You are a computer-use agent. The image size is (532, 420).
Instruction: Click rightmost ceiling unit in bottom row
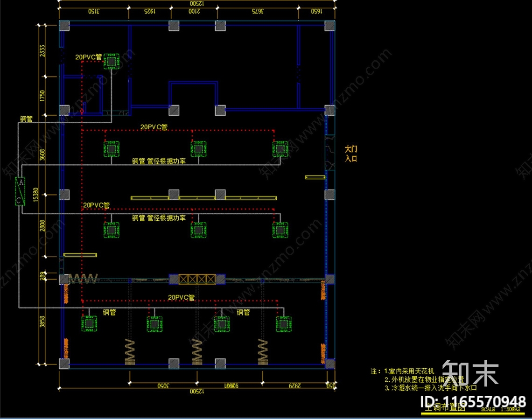click(x=284, y=324)
